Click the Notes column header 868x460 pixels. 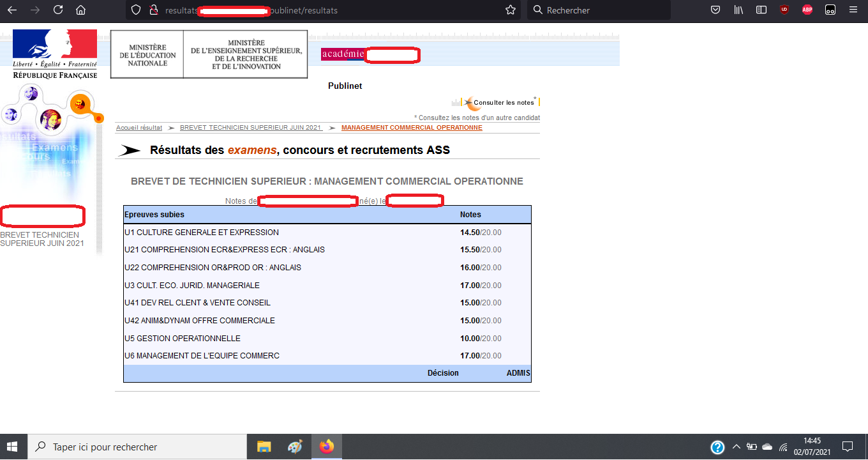[x=471, y=215]
